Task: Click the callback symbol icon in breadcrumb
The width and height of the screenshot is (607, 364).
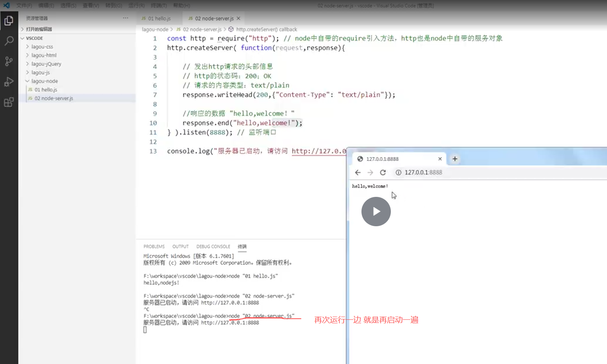Action: [x=231, y=29]
